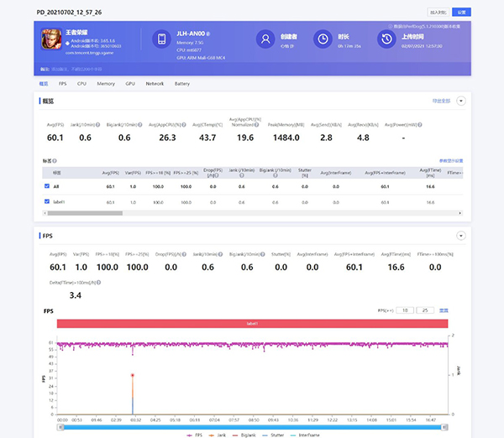Click the FPS chart reset link icon
Image resolution: width=504 pixels, height=438 pixels.
click(444, 310)
